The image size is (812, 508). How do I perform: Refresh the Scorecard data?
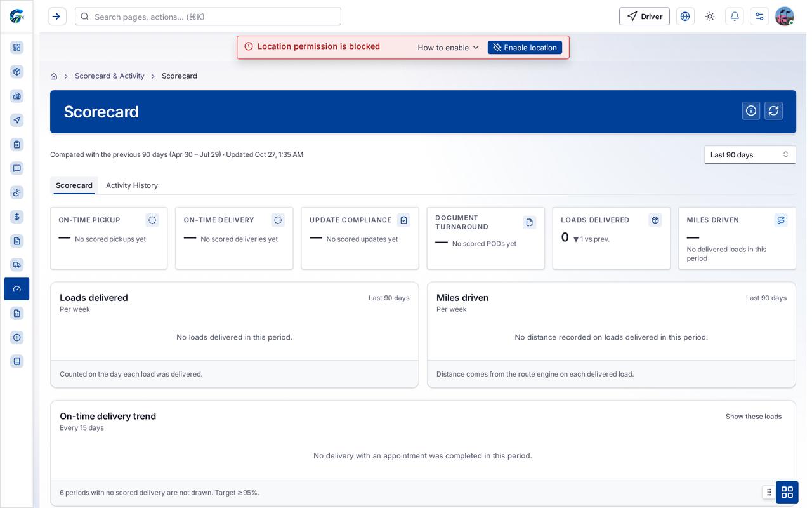point(773,110)
